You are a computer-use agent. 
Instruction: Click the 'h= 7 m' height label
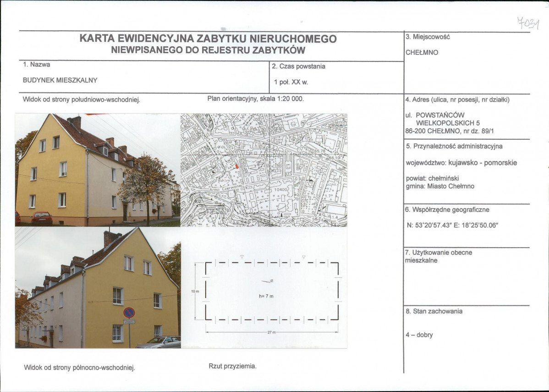266,296
